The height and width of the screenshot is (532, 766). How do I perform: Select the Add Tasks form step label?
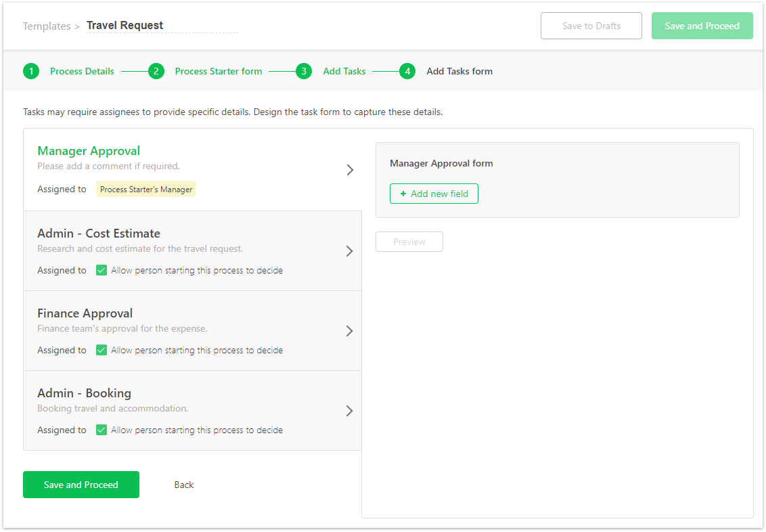coord(459,71)
